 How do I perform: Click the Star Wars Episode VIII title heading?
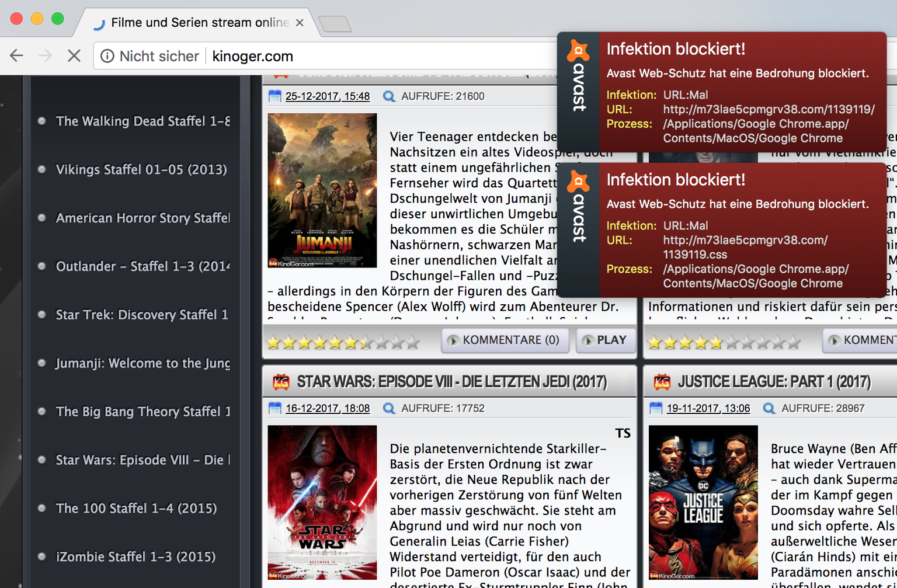(x=451, y=382)
